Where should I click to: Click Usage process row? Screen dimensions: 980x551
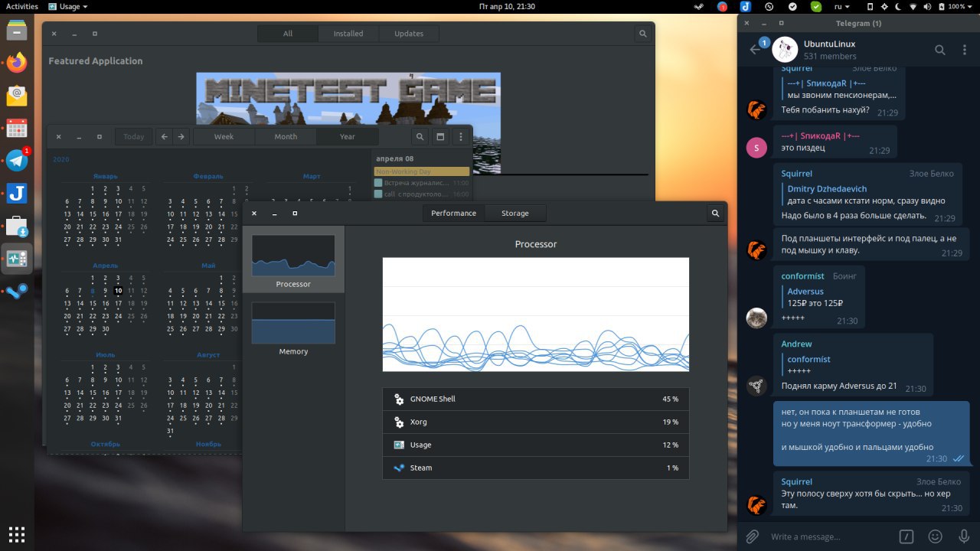pos(536,445)
